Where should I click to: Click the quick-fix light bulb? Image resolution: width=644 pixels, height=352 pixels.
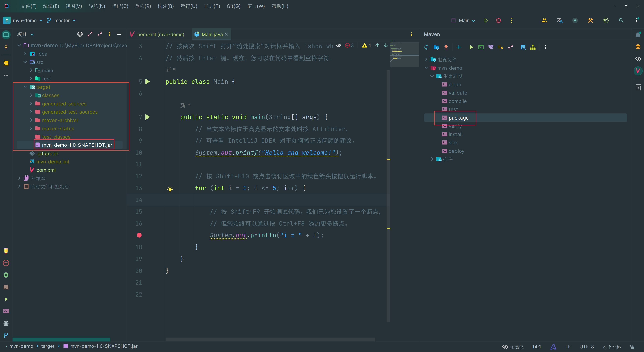(x=170, y=189)
